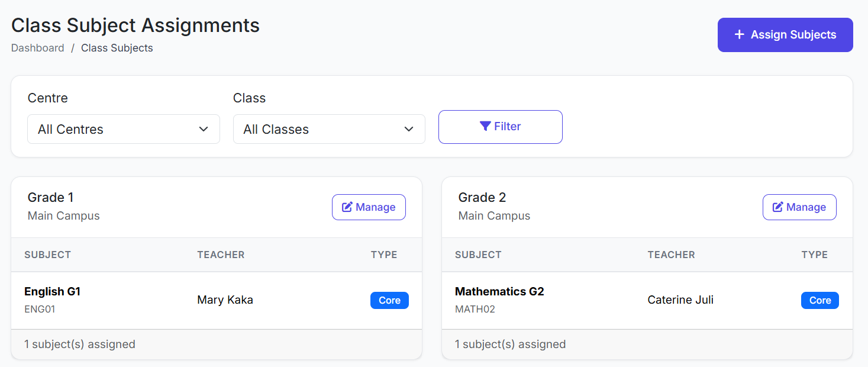This screenshot has height=367, width=868.
Task: Click the Centre dropdown chevron arrow
Action: [x=204, y=129]
